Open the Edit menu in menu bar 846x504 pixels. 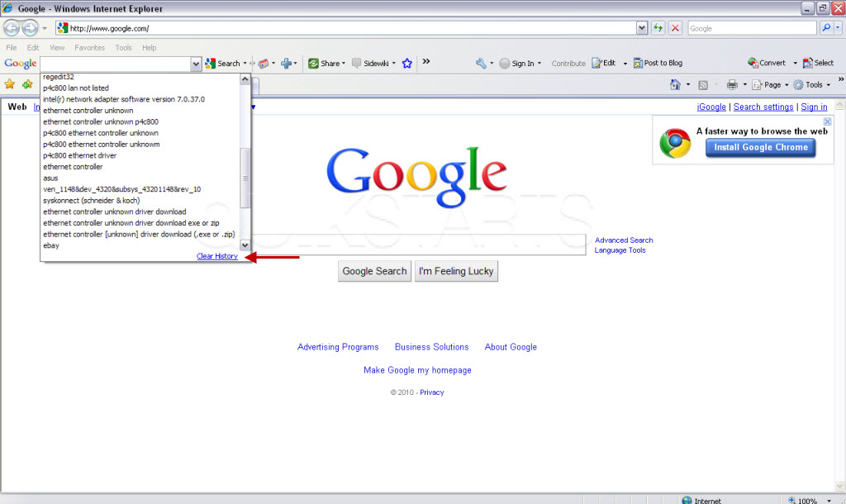(x=33, y=47)
